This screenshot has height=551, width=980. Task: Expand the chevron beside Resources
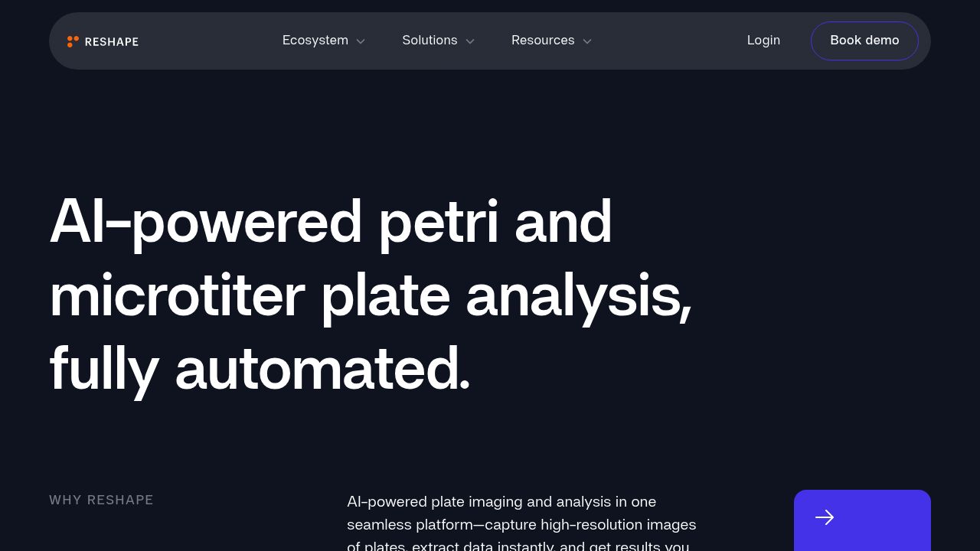pyautogui.click(x=587, y=41)
